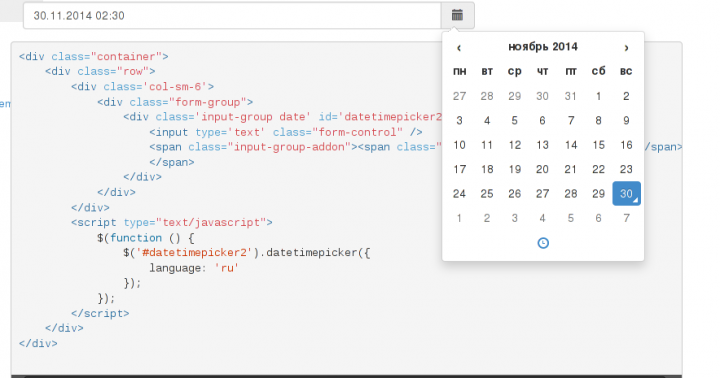Viewport: 720px width, 378px height.
Task: Select day 25 in the calendar
Action: pyautogui.click(x=487, y=193)
